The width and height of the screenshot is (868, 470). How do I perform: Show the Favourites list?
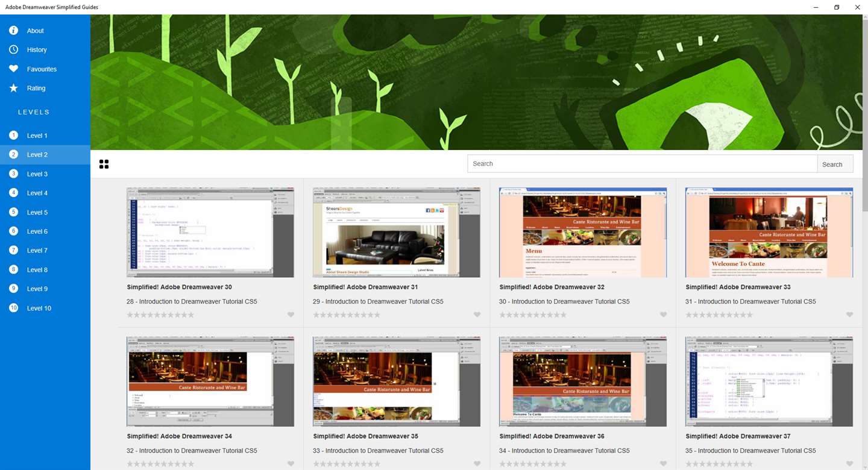tap(45, 69)
